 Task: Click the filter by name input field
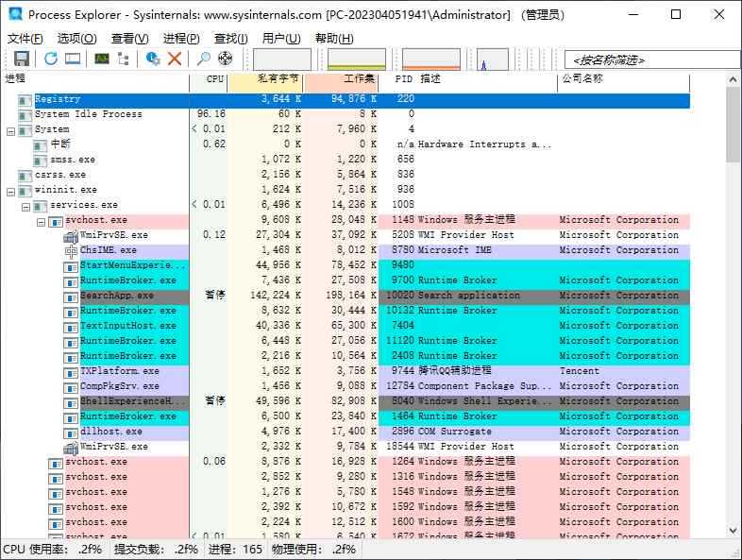(646, 59)
